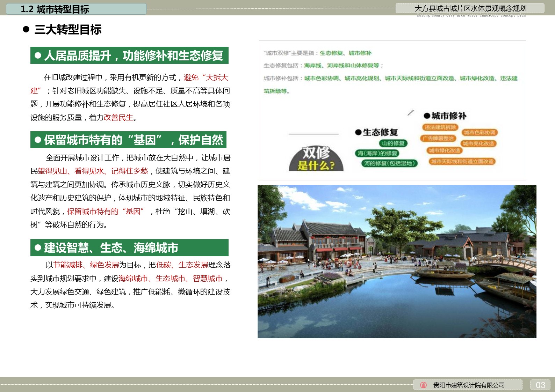The height and width of the screenshot is (392, 555).
Task: Select the green 河的修复(包括湿地) tag
Action: (x=389, y=163)
